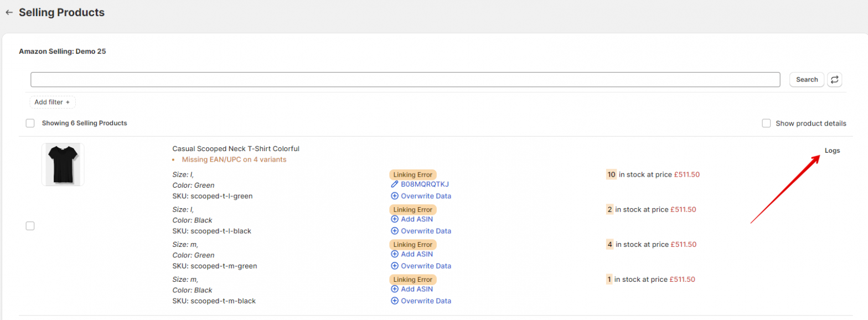868x320 pixels.
Task: Click pencil icon to edit ASIN B08MQRQTKJ
Action: (x=395, y=184)
